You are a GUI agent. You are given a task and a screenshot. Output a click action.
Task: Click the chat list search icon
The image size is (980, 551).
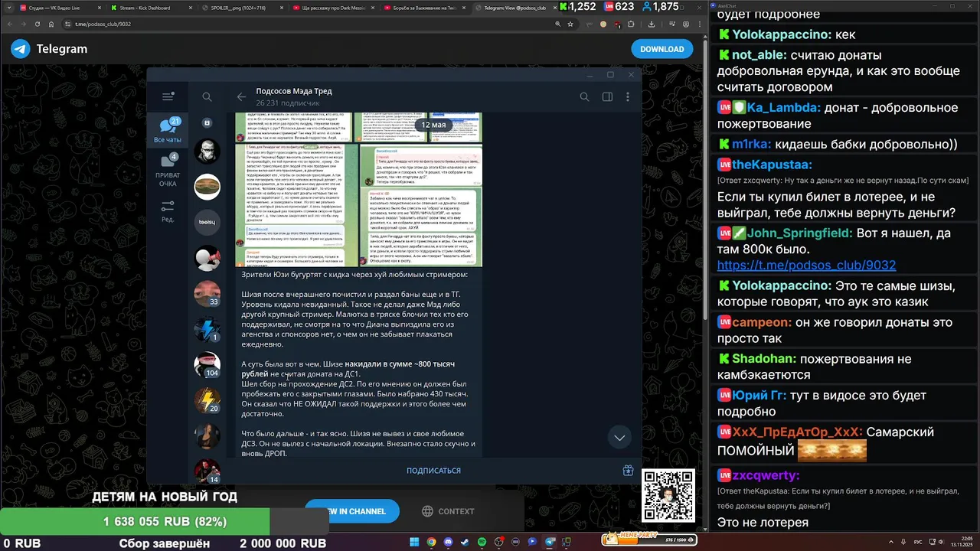[x=207, y=97]
